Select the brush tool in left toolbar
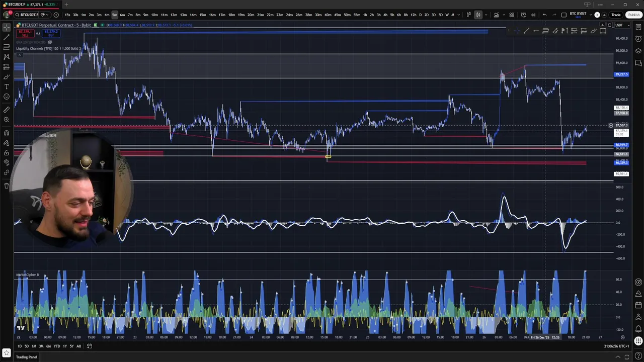The image size is (644, 362). point(7,77)
